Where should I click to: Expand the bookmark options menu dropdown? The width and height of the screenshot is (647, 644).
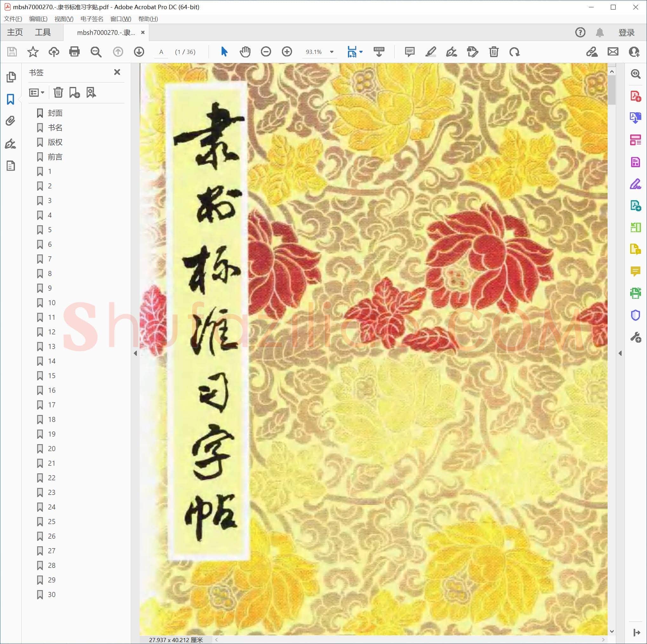(x=37, y=92)
